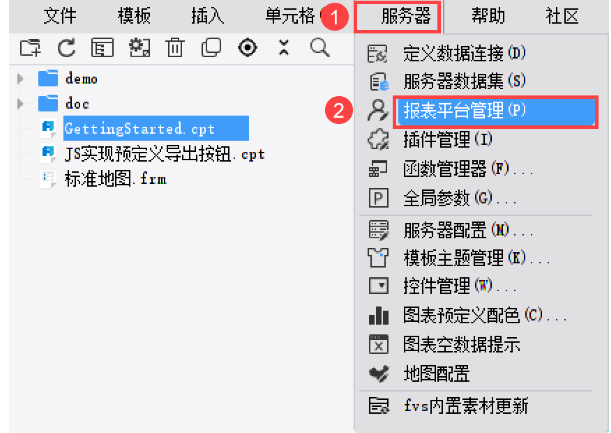The height and width of the screenshot is (433, 611).
Task: Refresh the template file tree
Action: [x=67, y=48]
